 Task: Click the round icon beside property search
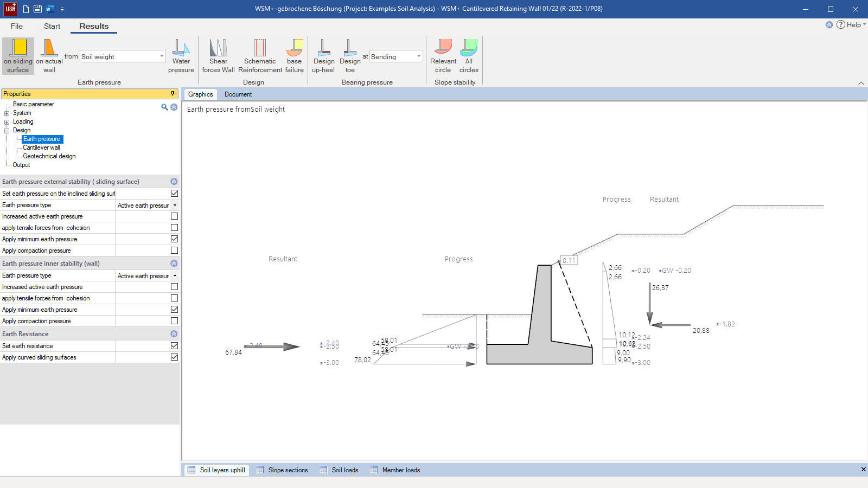pos(174,107)
